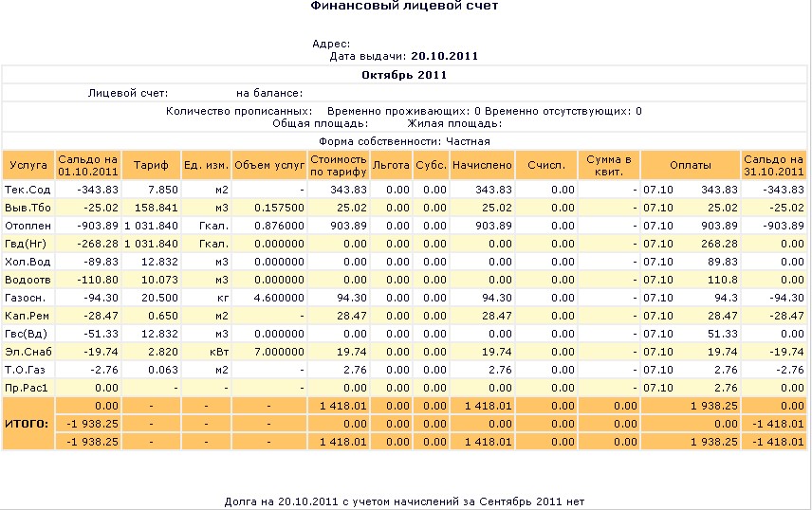
Task: Click the 'Стоимость по тарифу' column header
Action: 339,165
